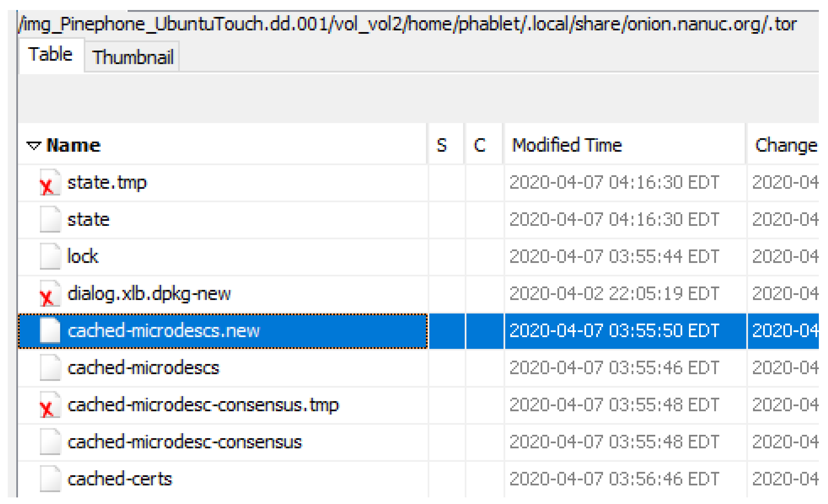Click the cached-microdesc-consensus.tmp deleted file icon
This screenshot has width=828, height=504.
coord(50,405)
